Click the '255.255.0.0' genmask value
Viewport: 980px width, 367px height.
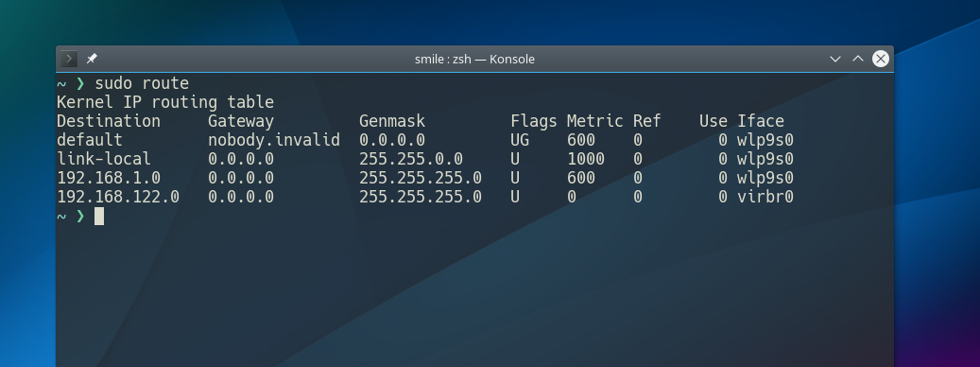pyautogui.click(x=411, y=159)
